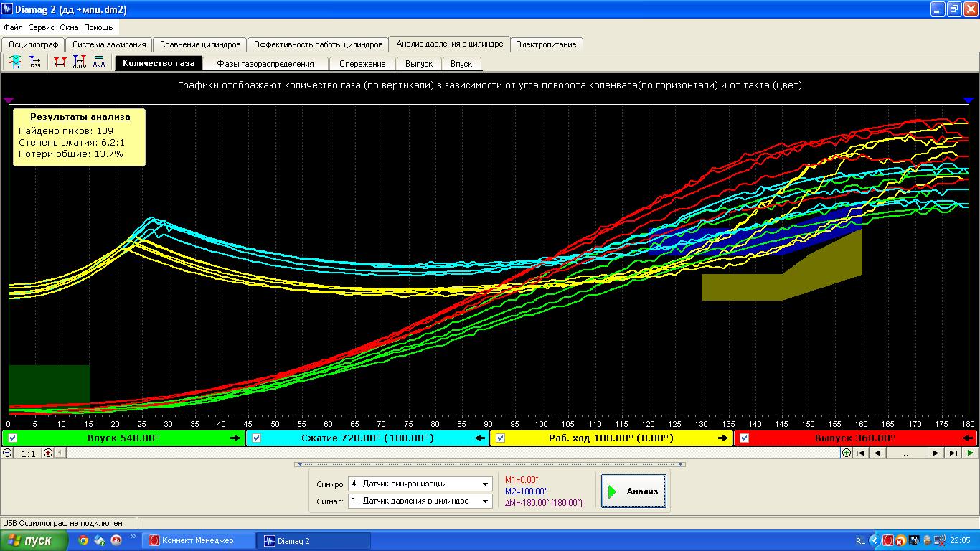This screenshot has height=551, width=980.
Task: Open the Файл menu
Action: tap(13, 27)
